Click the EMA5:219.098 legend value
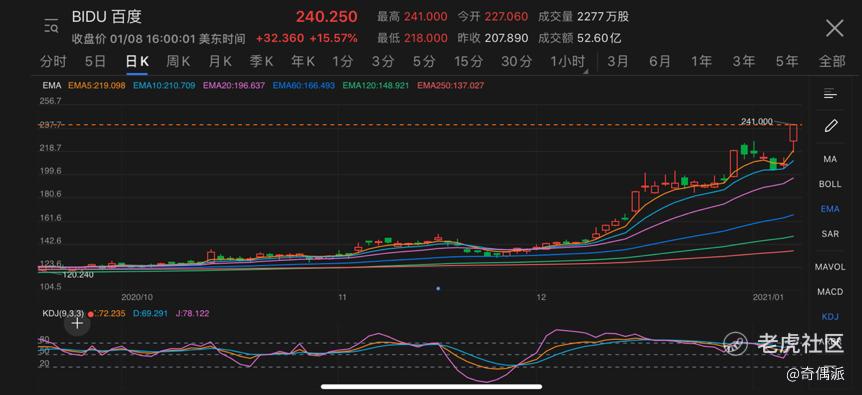The height and width of the screenshot is (395, 862). (x=97, y=86)
